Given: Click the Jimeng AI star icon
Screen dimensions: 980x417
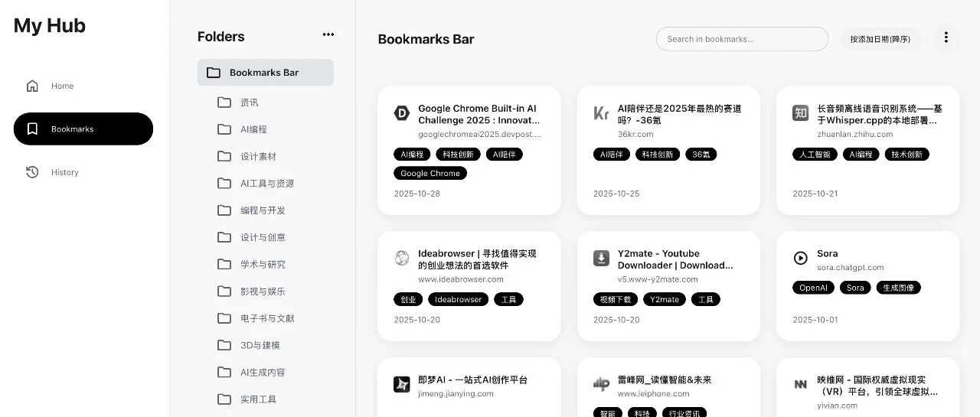Looking at the screenshot, I should [x=401, y=385].
